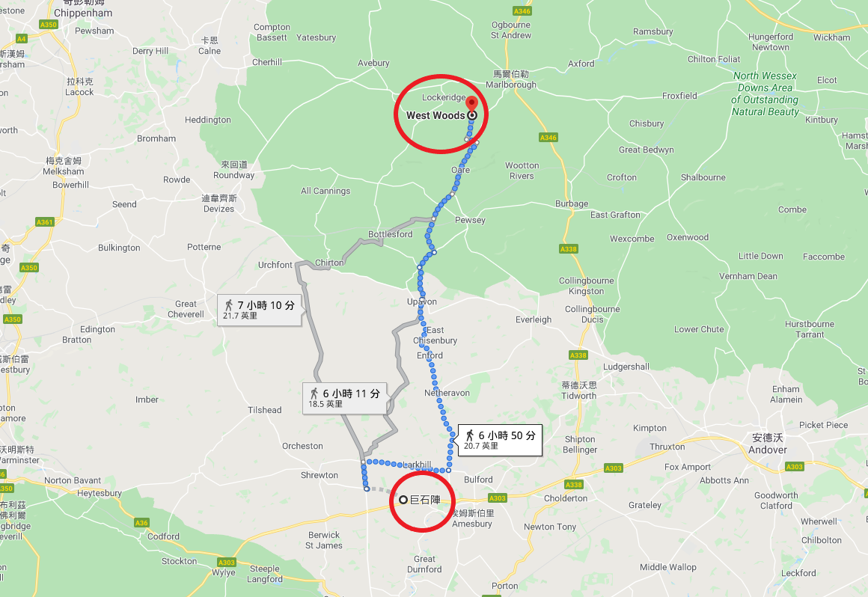The height and width of the screenshot is (597, 868).
Task: Choose the 6 小時 11 分 alternate route
Action: pyautogui.click(x=345, y=398)
